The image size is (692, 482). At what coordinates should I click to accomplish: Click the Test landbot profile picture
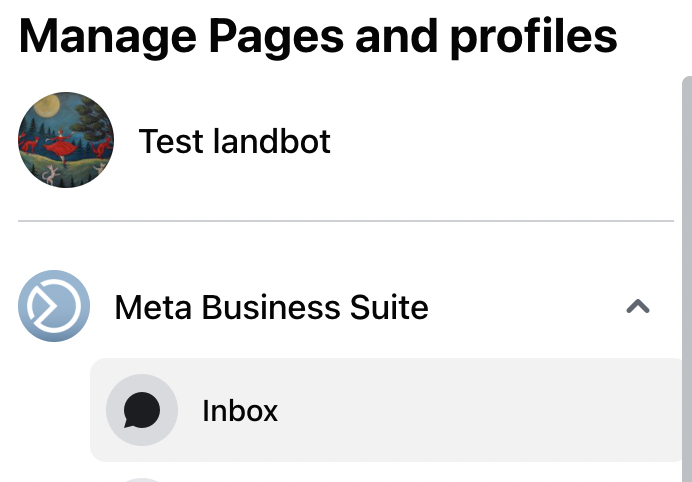pyautogui.click(x=66, y=140)
